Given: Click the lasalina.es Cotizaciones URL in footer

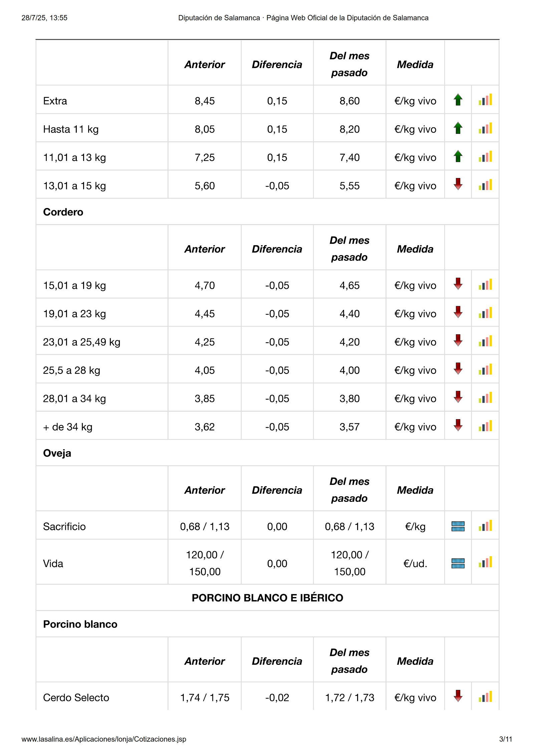Looking at the screenshot, I should [x=104, y=739].
